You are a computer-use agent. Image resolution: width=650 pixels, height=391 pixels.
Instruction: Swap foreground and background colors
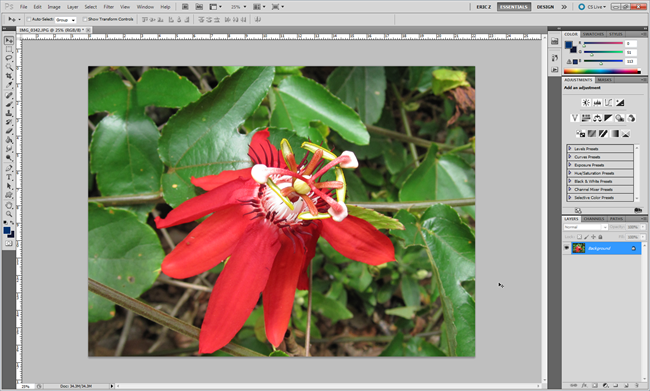click(x=12, y=223)
